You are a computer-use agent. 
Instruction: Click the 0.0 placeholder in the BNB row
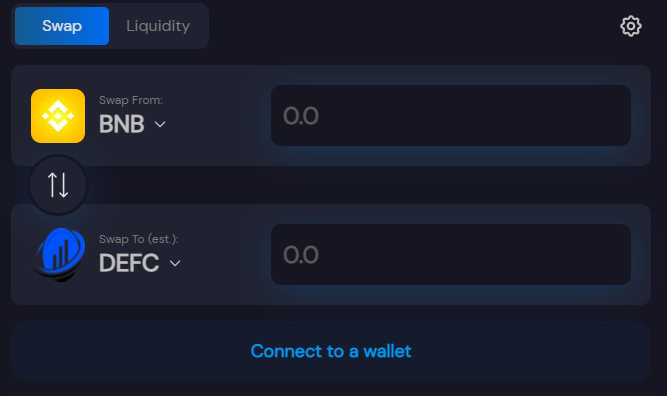(301, 116)
